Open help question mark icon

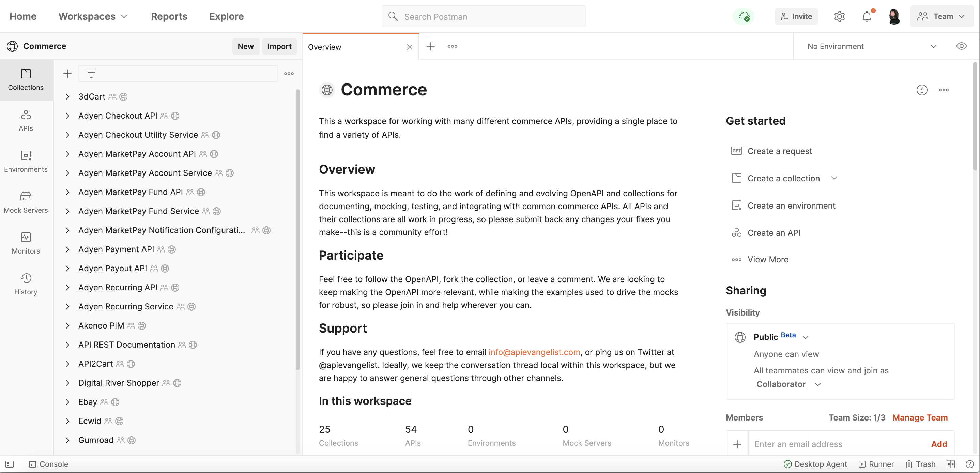click(969, 464)
